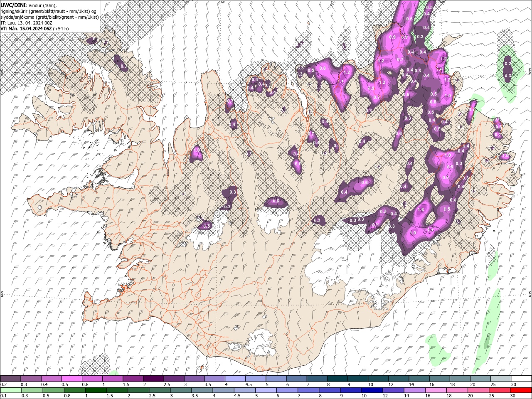Image resolution: width=532 pixels, height=399 pixels.
Task: Click the dark mauve 0.2 swatch in upper scale
Action: pos(11,379)
